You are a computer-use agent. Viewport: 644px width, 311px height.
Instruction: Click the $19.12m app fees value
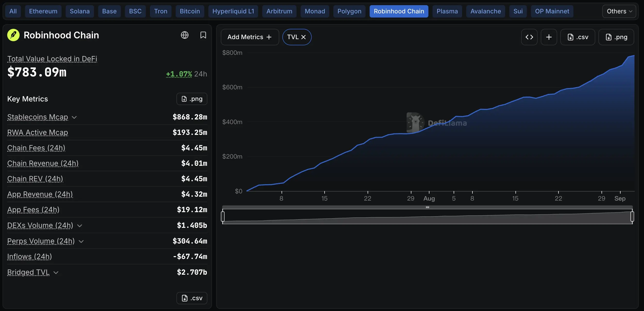(x=192, y=210)
